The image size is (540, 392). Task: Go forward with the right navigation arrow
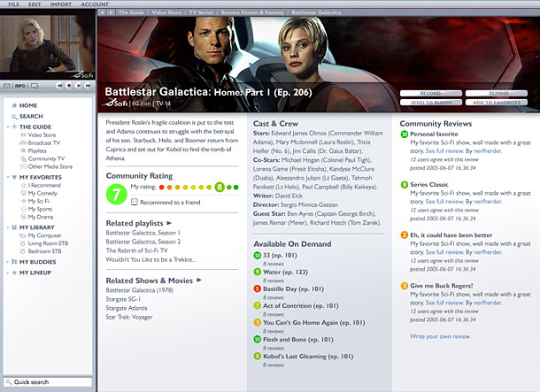(x=111, y=12)
